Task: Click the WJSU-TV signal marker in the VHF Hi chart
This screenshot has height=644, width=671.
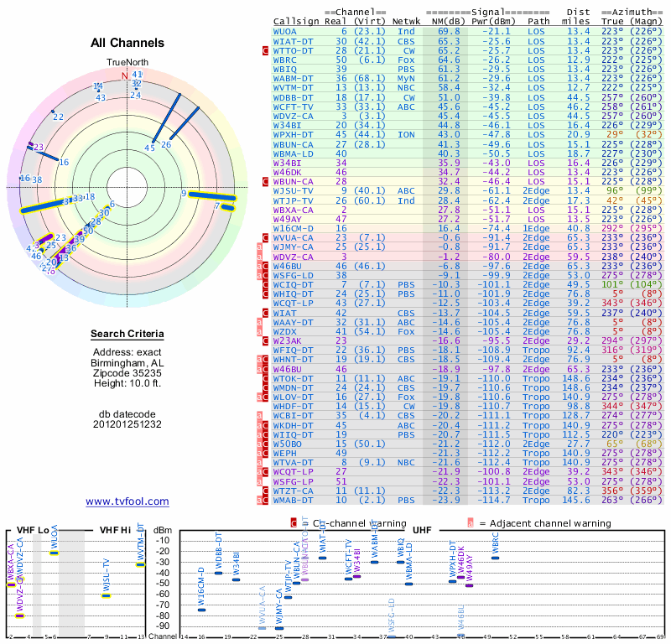Action: pyautogui.click(x=107, y=595)
